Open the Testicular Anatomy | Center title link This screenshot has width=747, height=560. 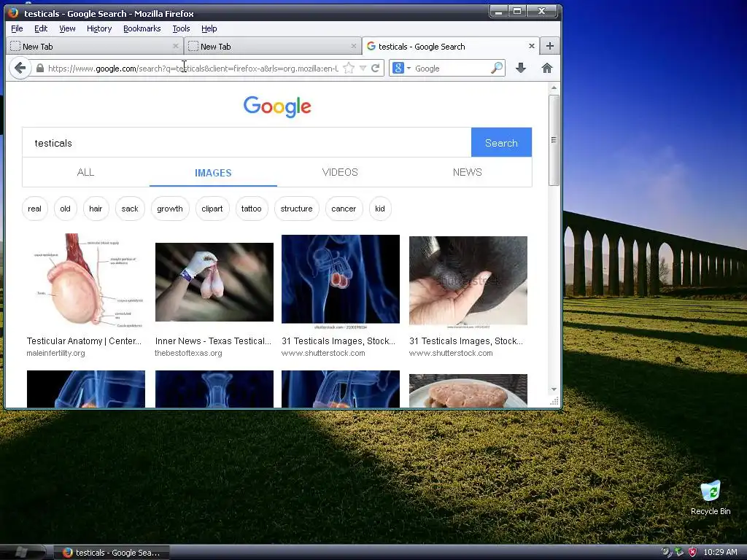[84, 341]
